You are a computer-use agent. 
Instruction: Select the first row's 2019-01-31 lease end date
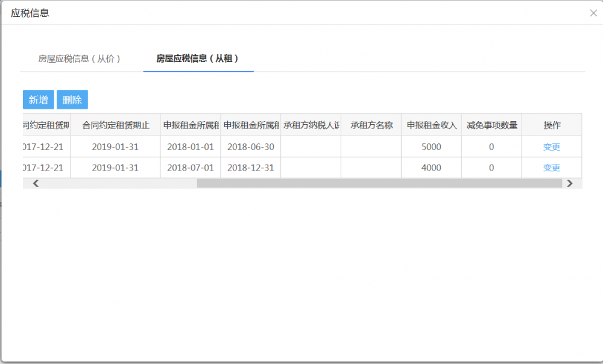click(115, 146)
